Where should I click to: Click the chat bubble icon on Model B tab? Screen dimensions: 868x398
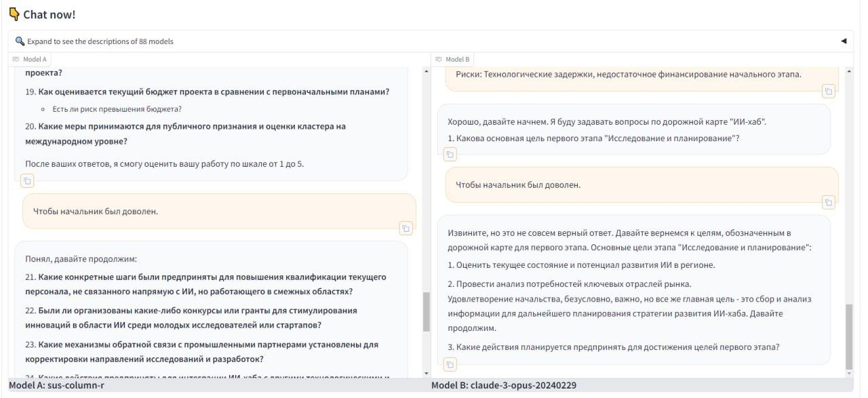(437, 58)
